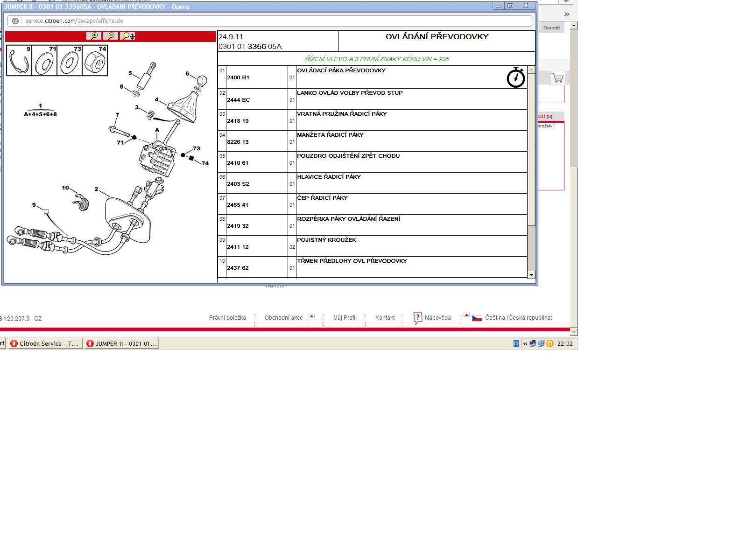The width and height of the screenshot is (747, 560).
Task: Select part number 2400 R1
Action: (238, 77)
